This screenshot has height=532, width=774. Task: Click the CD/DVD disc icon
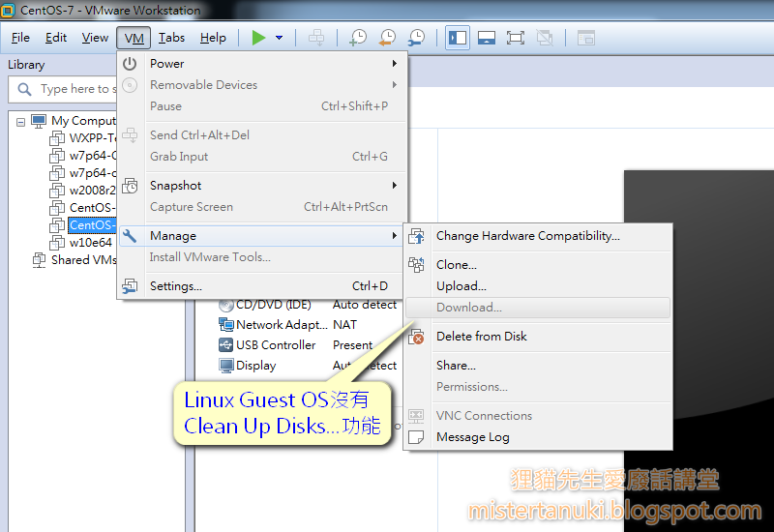tap(226, 306)
